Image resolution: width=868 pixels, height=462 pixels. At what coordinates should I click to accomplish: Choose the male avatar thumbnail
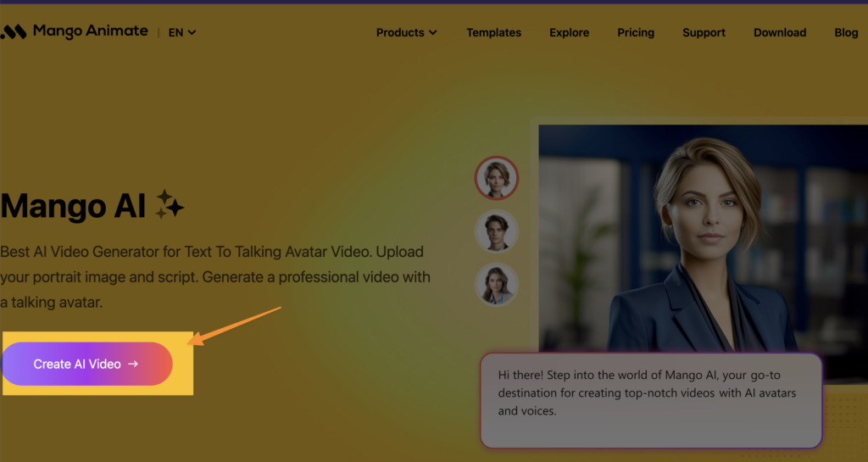pos(496,231)
